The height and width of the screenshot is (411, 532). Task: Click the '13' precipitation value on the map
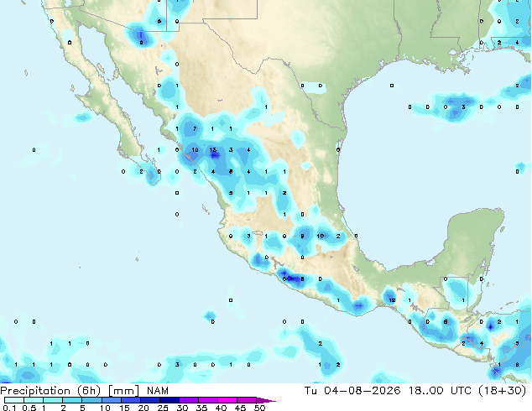point(213,150)
